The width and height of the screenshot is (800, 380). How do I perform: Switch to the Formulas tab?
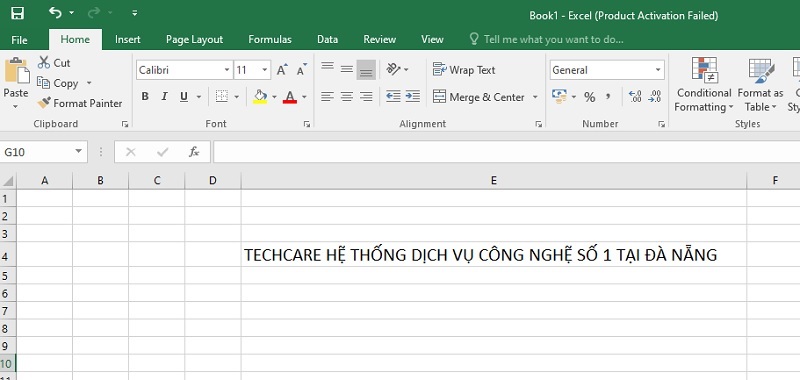pos(270,39)
